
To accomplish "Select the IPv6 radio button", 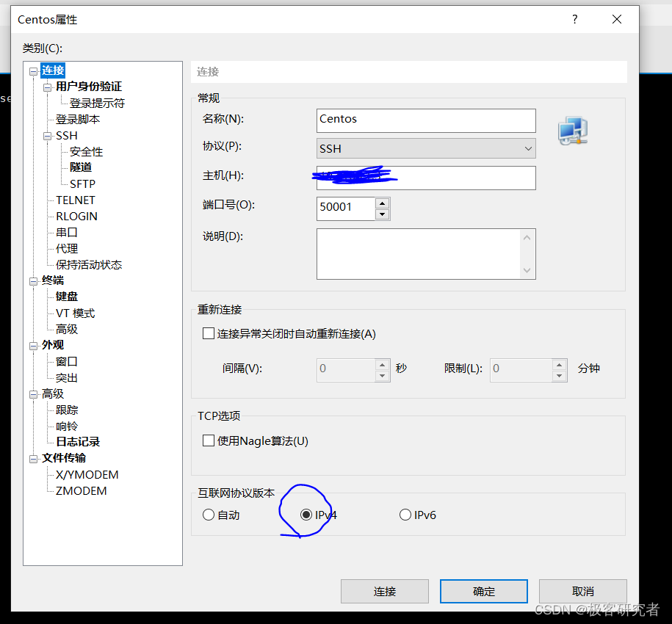I will tap(405, 515).
